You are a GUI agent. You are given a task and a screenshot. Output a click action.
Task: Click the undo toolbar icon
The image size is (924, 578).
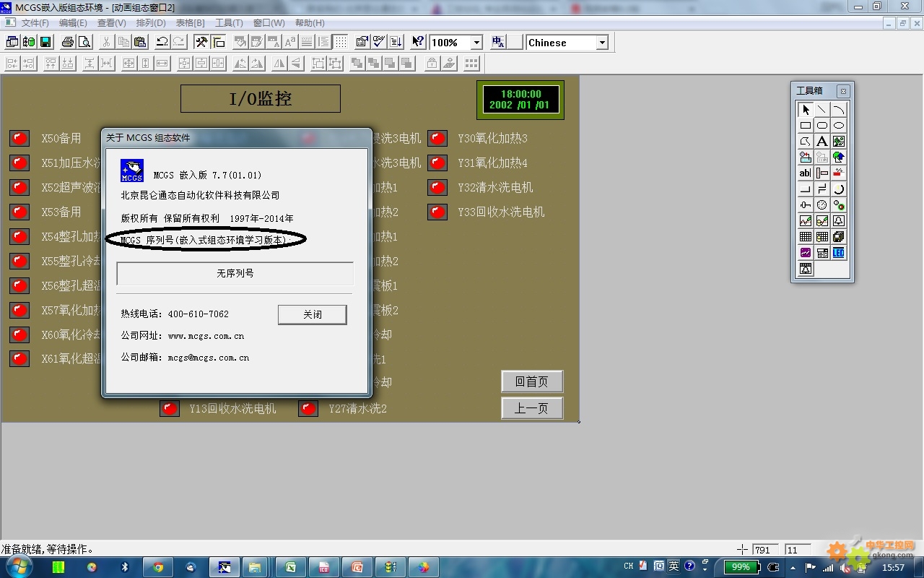pyautogui.click(x=162, y=42)
